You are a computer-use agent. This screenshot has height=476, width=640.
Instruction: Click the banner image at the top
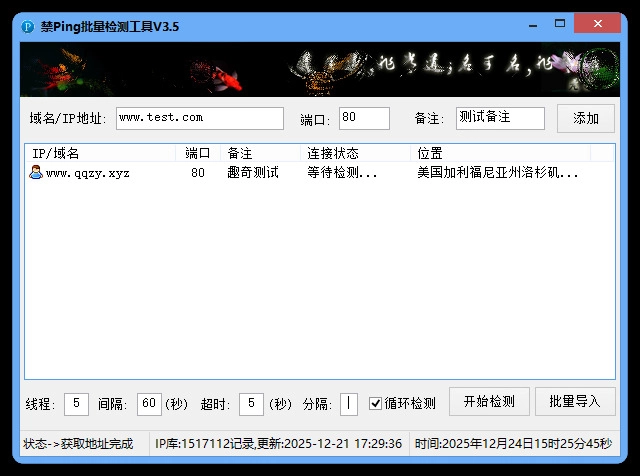320,69
